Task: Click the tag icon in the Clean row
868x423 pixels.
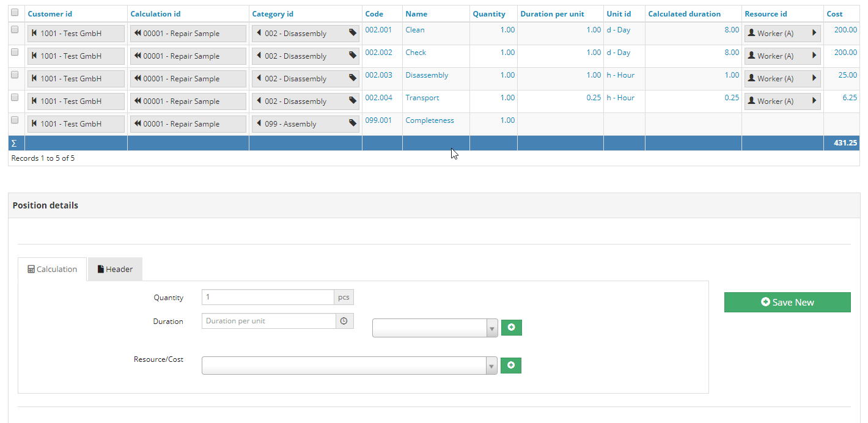Action: (x=353, y=33)
